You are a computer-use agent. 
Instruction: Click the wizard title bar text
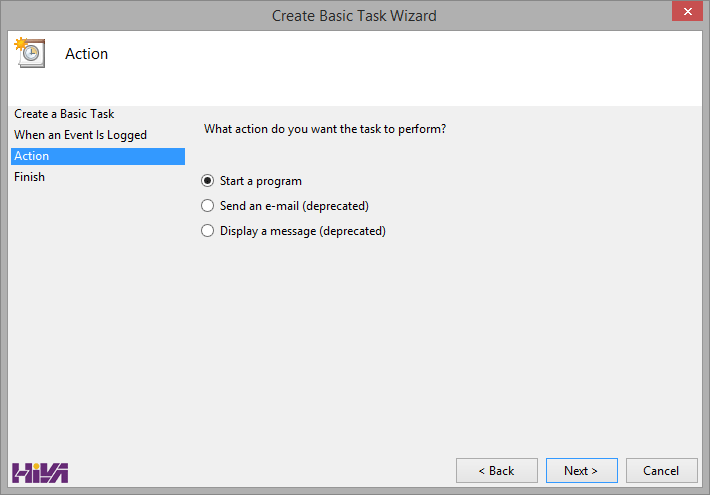tap(354, 15)
